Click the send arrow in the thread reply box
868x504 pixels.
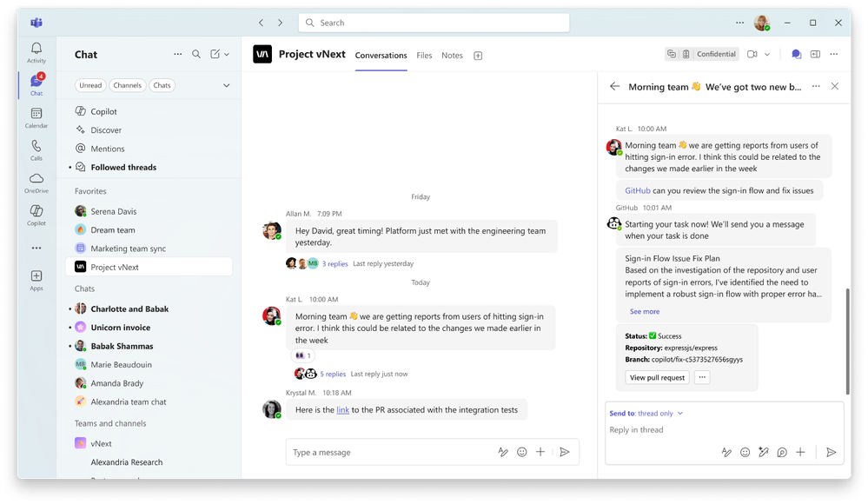[x=832, y=452]
